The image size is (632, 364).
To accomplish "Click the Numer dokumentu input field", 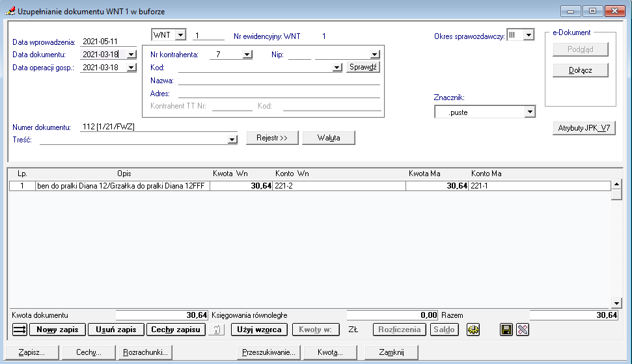I will point(156,127).
